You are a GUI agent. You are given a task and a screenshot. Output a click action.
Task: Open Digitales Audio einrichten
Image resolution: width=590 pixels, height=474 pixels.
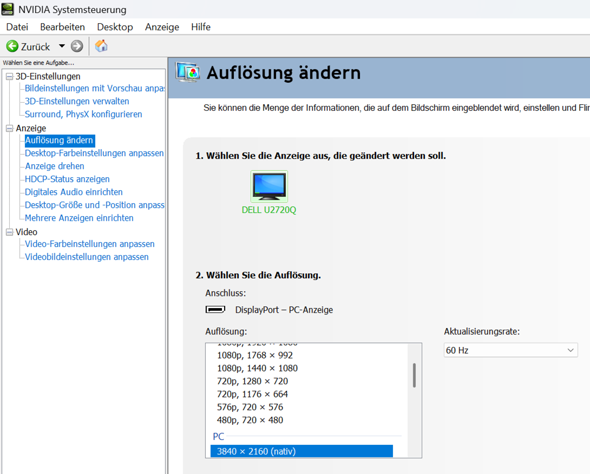[x=74, y=192]
